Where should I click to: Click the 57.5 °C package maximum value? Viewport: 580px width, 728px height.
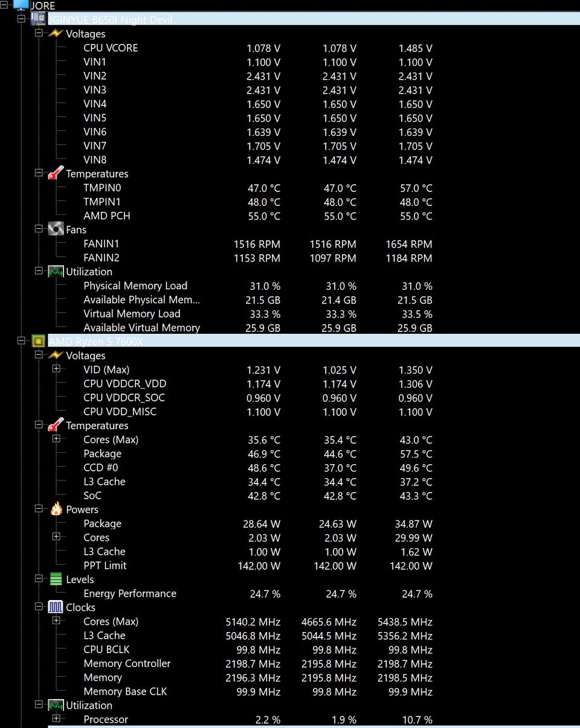pos(417,454)
